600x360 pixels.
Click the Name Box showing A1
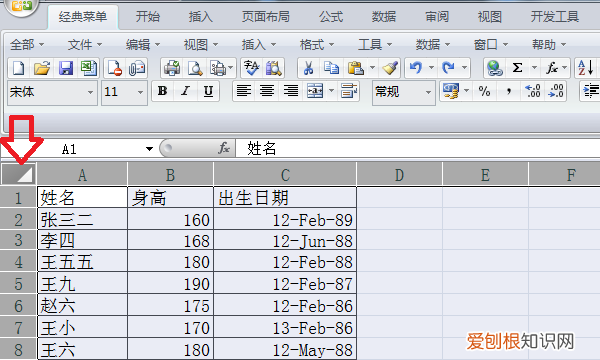[69, 148]
